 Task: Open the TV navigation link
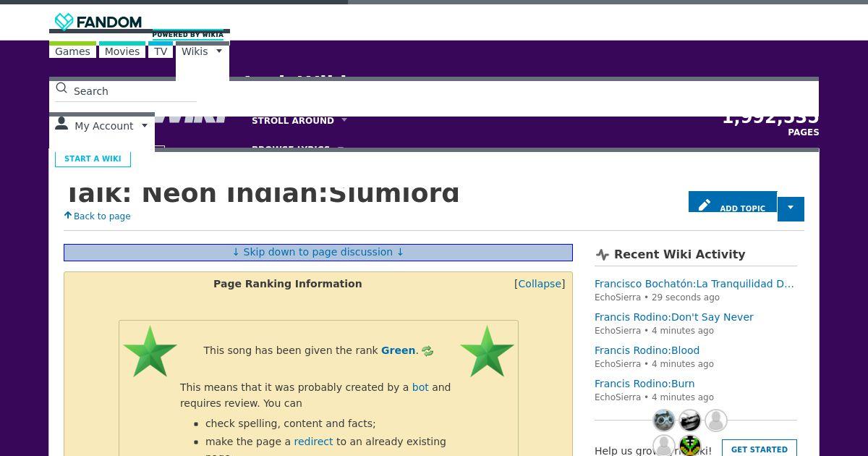coord(161,51)
